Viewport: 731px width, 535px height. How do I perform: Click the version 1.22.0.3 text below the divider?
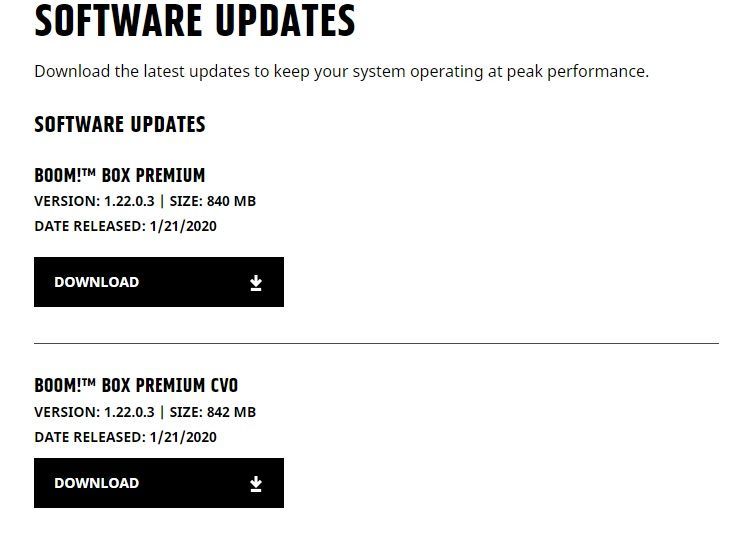coord(93,412)
